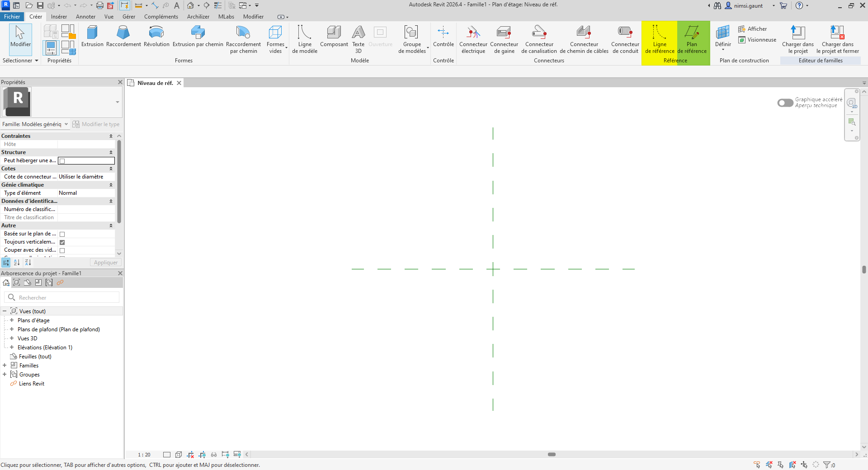Click the Contrôle tool icon
The height and width of the screenshot is (470, 868).
click(443, 36)
